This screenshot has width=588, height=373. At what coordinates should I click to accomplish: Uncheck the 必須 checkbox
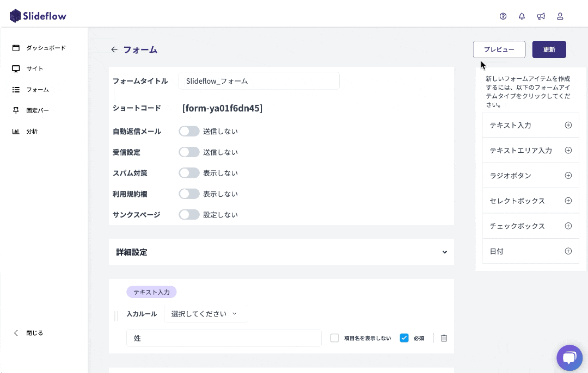(404, 338)
